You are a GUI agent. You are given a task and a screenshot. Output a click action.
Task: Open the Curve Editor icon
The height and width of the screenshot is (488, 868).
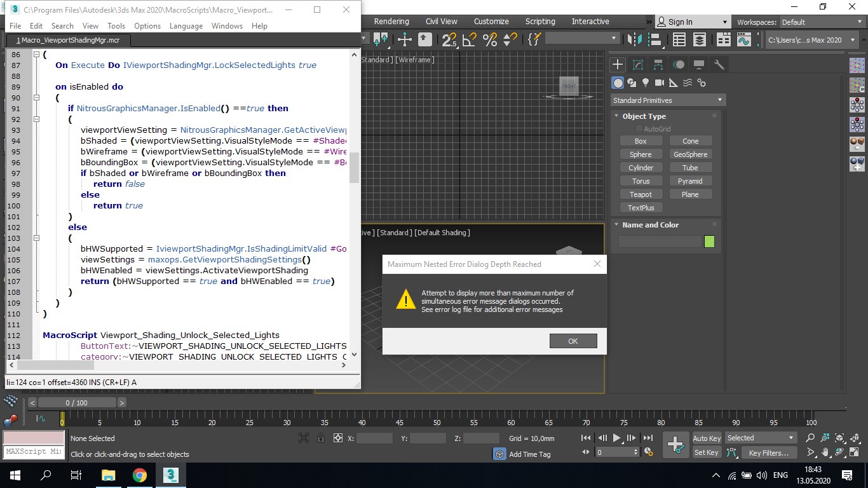(743, 40)
